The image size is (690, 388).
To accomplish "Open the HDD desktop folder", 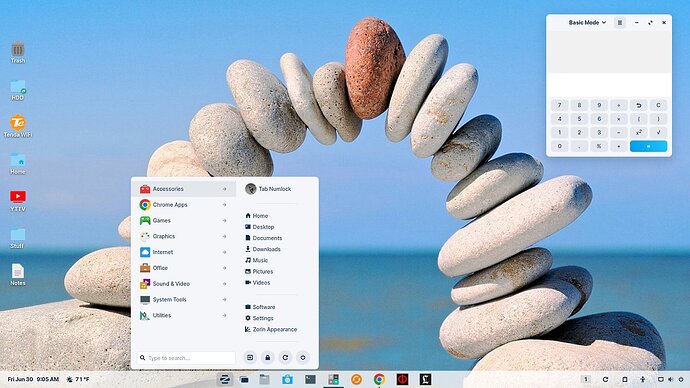I will coord(18,90).
